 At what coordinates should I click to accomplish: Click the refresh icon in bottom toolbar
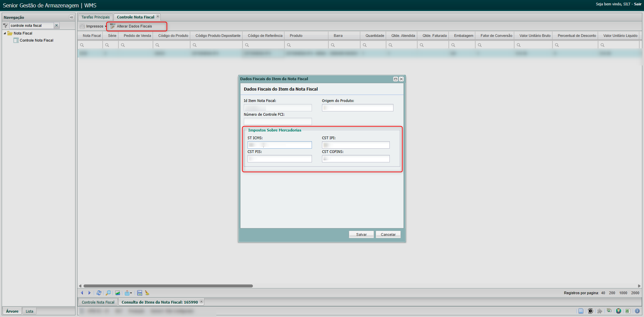pos(99,293)
